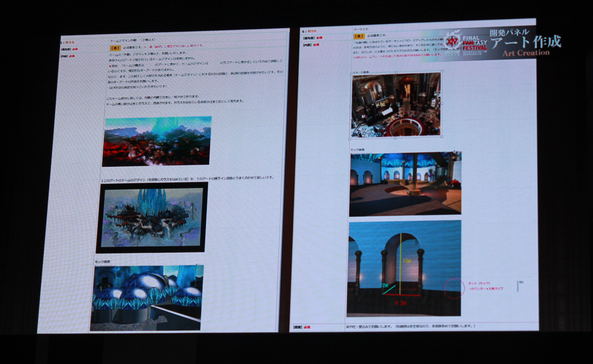Click top-middle handle of selected interior photo

click(396, 72)
